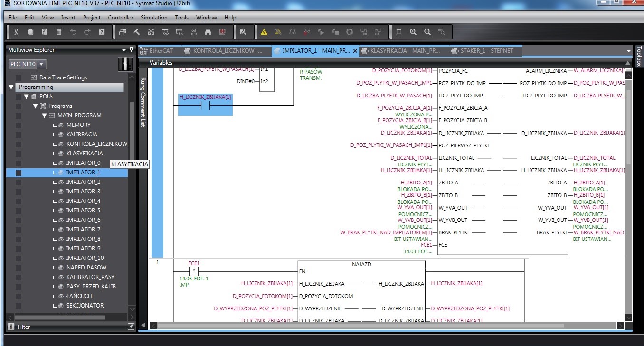The image size is (644, 346).
Task: Open the Rung Comment List side panel
Action: point(142,103)
